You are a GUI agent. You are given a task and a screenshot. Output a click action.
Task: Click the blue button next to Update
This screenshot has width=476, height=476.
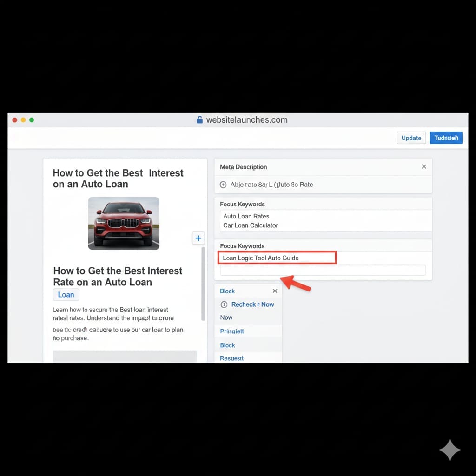click(x=445, y=138)
